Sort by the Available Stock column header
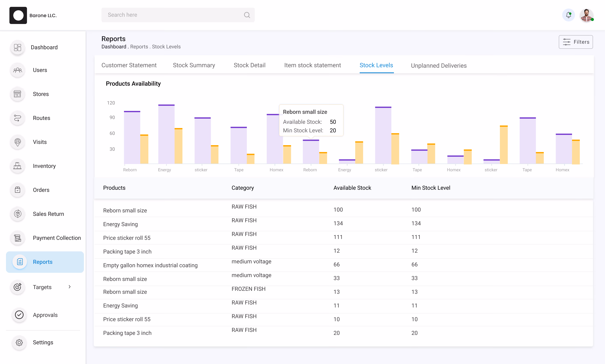The height and width of the screenshot is (364, 605). 352,188
